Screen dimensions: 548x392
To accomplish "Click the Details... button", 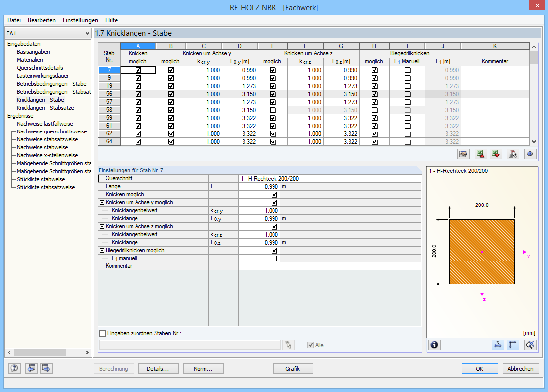I will click(158, 368).
